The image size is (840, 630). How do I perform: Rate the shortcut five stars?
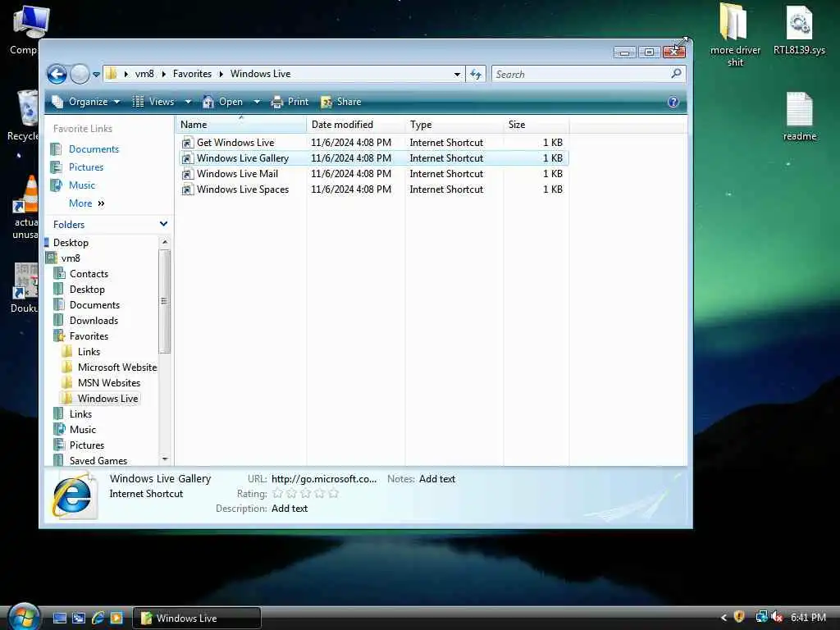(333, 493)
